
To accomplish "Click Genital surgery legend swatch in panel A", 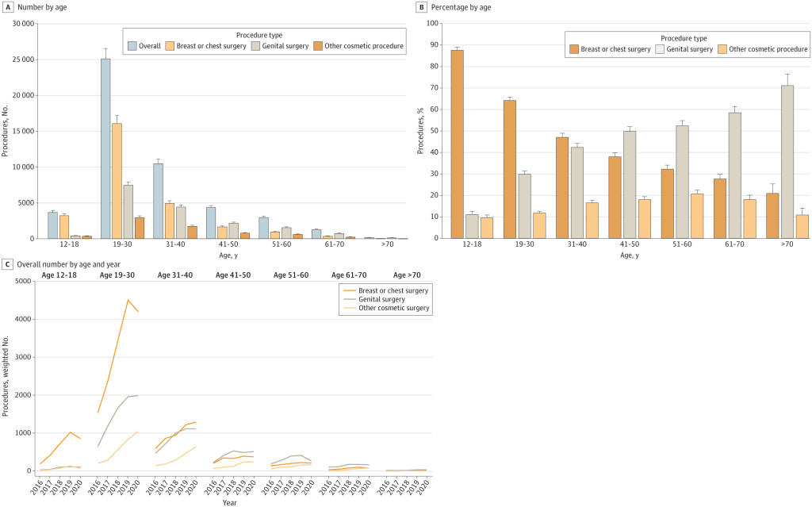I will pos(256,46).
